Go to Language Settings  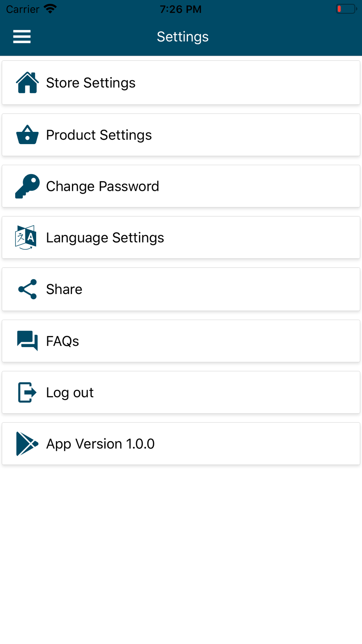(x=181, y=238)
